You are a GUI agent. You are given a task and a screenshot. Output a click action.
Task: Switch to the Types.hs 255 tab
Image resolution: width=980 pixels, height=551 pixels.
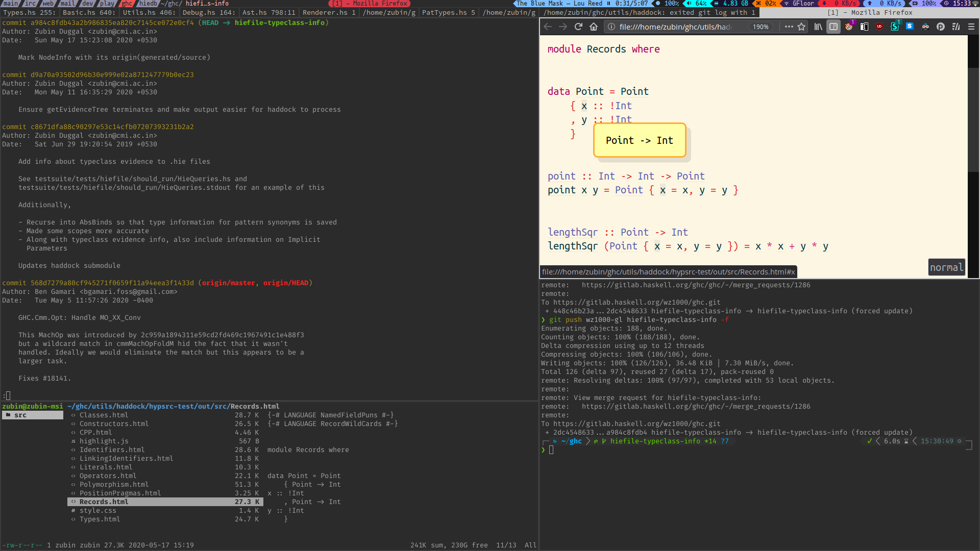click(30, 12)
